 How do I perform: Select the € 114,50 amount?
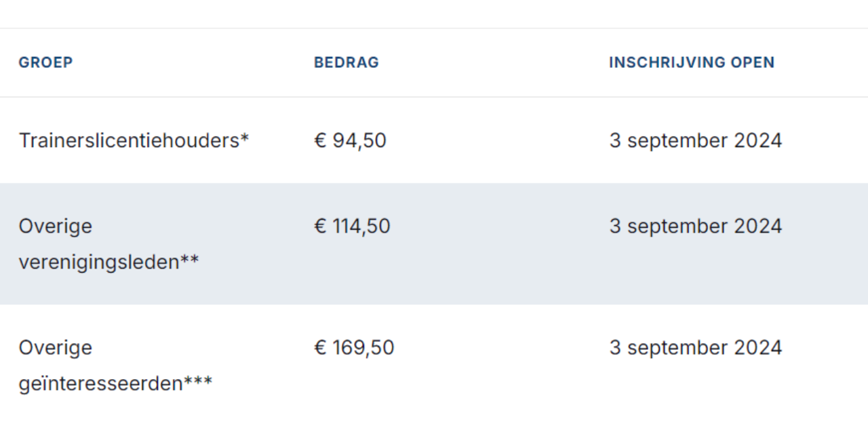click(x=353, y=226)
